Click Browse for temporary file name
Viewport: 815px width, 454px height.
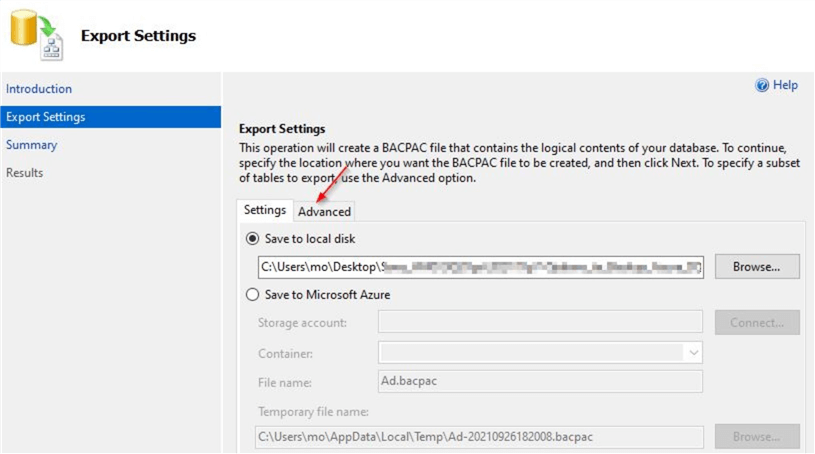click(756, 437)
